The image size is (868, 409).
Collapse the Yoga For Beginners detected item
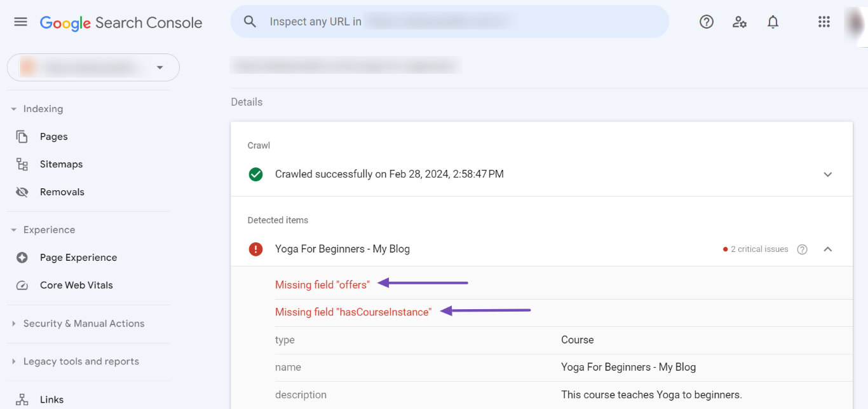click(x=828, y=249)
